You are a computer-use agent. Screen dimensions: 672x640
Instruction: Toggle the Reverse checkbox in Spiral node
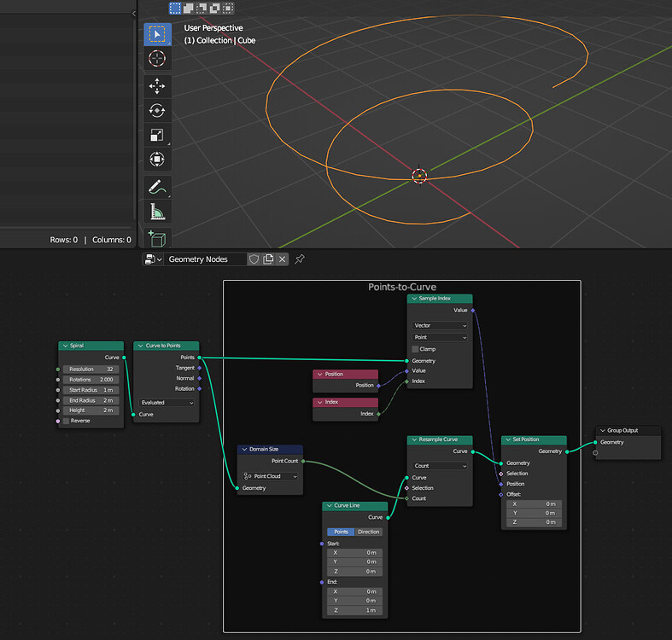[66, 421]
